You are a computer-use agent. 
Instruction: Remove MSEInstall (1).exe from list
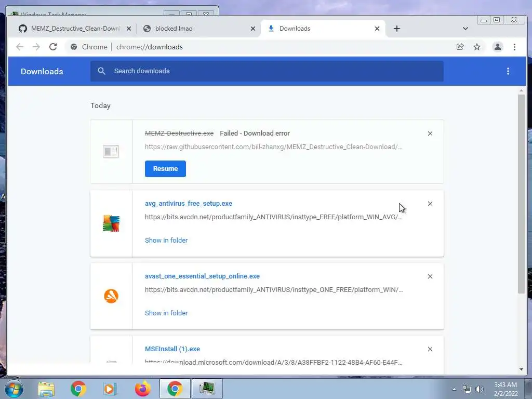[x=430, y=349]
